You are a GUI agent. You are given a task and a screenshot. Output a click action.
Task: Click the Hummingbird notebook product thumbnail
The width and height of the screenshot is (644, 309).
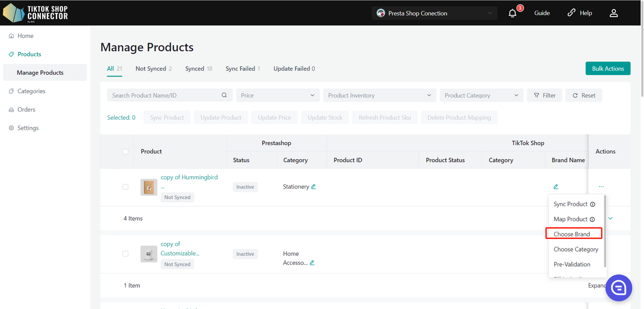tap(149, 187)
